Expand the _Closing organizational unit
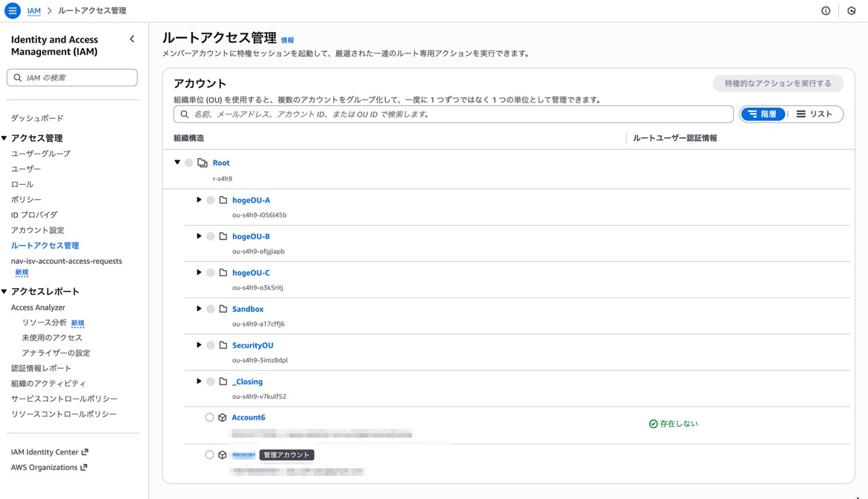 tap(198, 381)
